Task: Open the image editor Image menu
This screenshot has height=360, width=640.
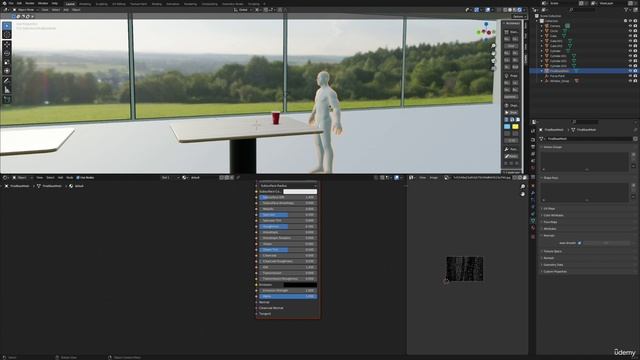Action: (x=433, y=178)
